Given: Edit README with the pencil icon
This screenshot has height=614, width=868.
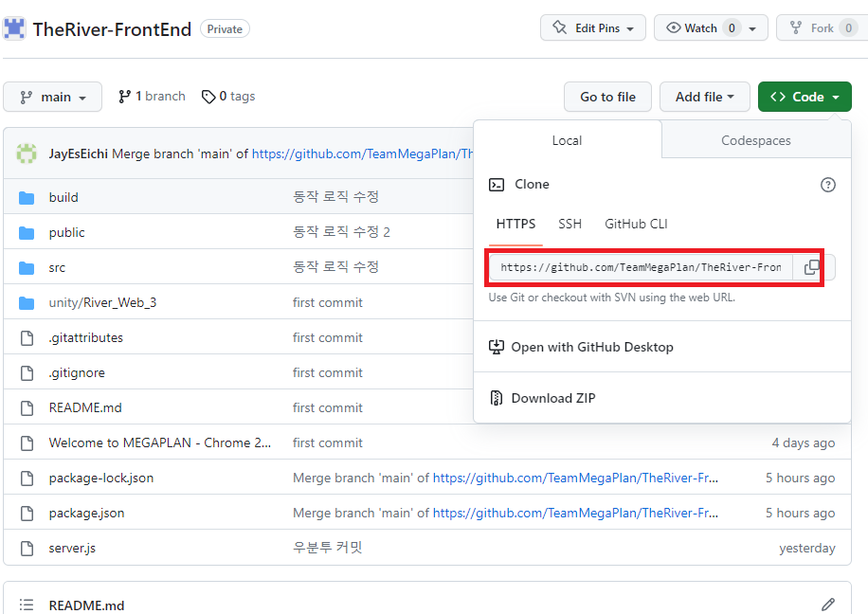Looking at the screenshot, I should coord(827,605).
